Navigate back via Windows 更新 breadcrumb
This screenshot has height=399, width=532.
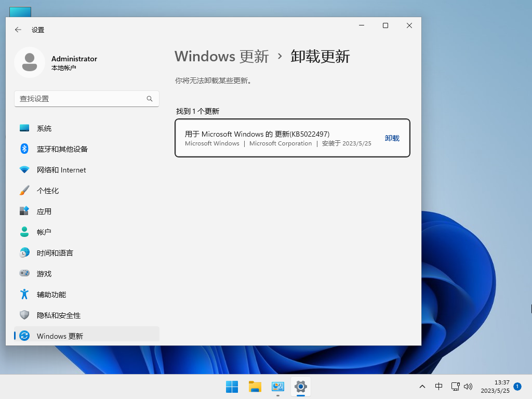click(x=221, y=57)
